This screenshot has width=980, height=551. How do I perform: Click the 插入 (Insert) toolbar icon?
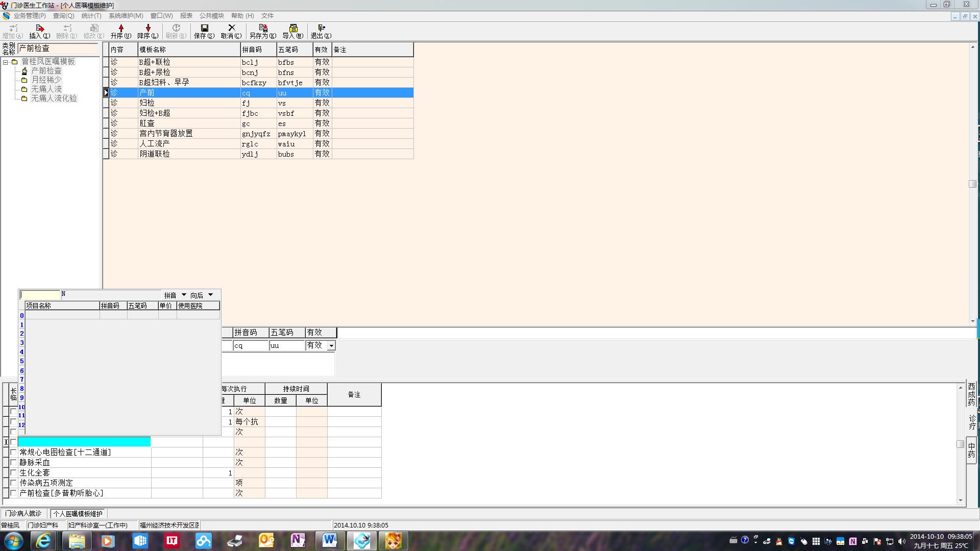click(x=39, y=28)
